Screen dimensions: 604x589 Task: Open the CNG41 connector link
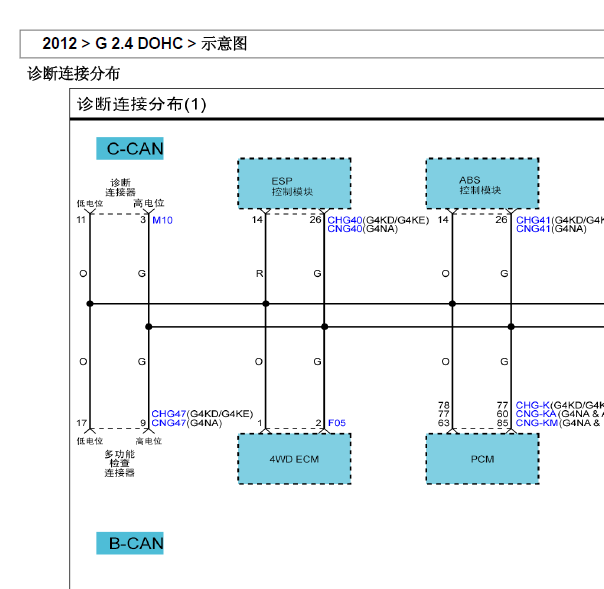tap(533, 229)
